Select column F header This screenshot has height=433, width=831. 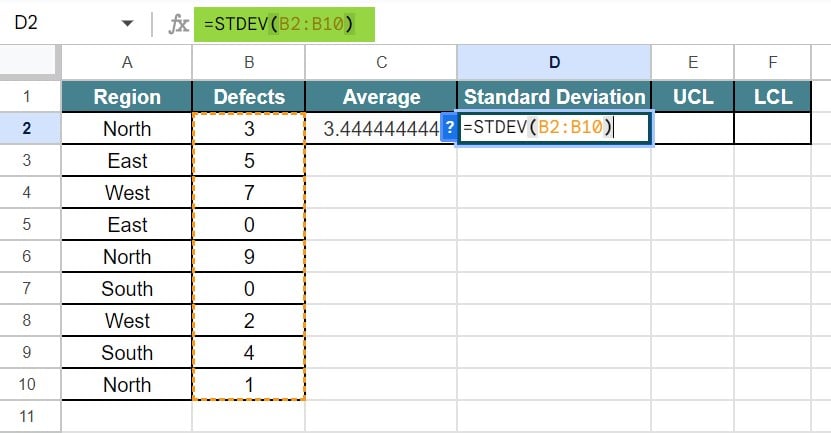click(x=773, y=63)
